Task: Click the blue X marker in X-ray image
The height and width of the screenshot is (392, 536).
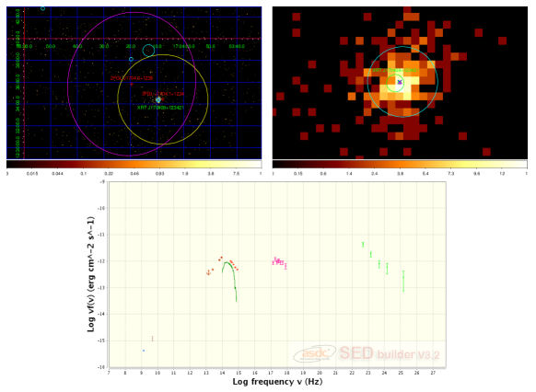Action: (x=400, y=82)
